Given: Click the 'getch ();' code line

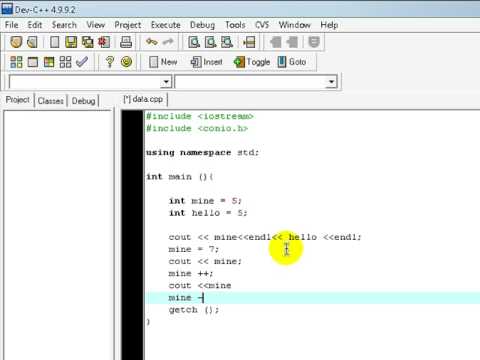Looking at the screenshot, I should (194, 310).
